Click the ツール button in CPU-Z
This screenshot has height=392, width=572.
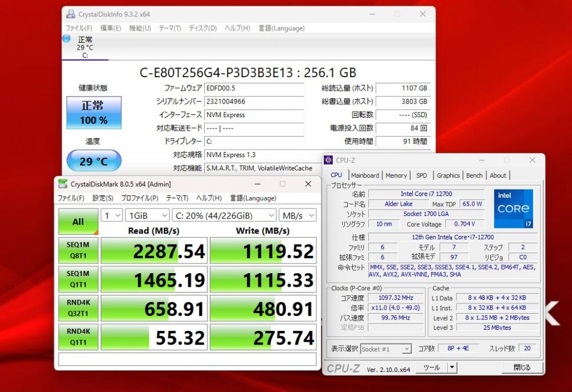pos(432,367)
